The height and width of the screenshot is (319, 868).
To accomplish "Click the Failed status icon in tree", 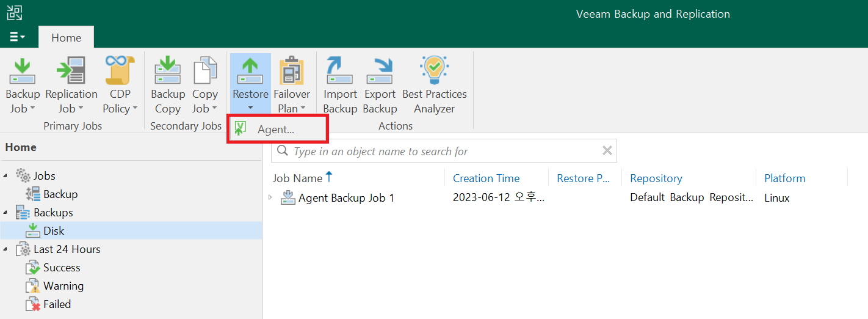I will coord(33,304).
